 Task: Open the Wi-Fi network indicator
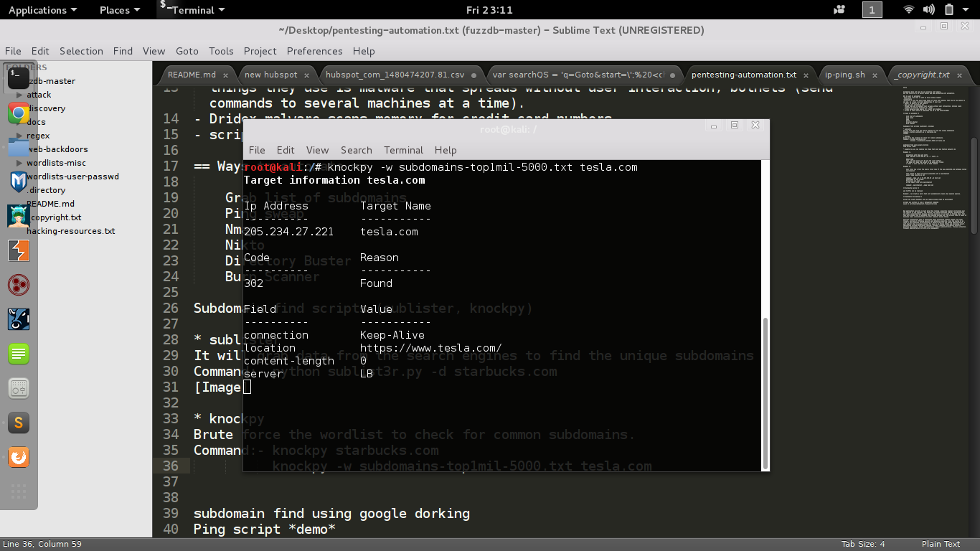click(909, 10)
